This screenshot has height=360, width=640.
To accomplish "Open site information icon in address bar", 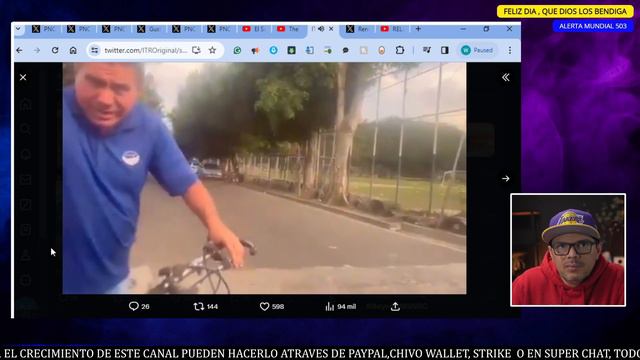I will pos(94,50).
